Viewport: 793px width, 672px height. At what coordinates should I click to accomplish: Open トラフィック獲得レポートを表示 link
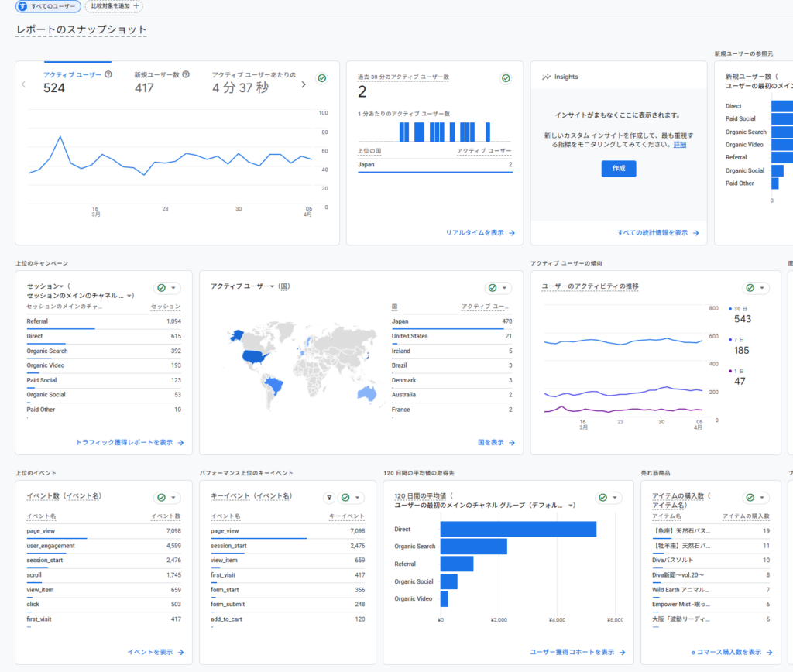coord(129,443)
